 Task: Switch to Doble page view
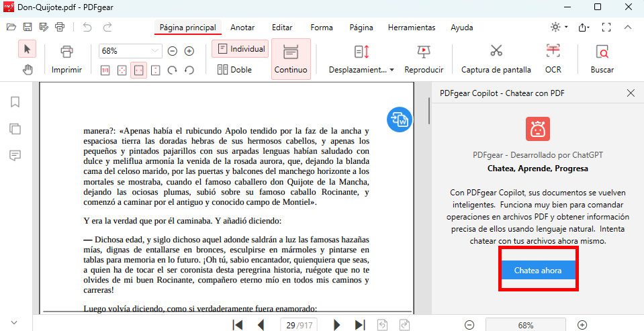(234, 69)
